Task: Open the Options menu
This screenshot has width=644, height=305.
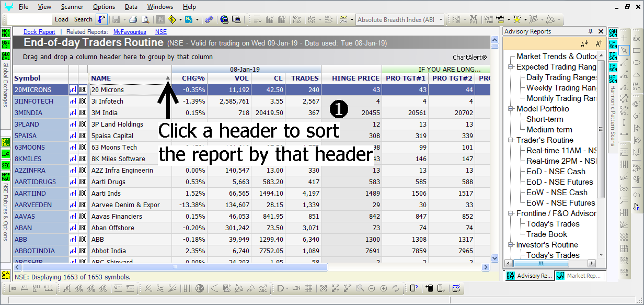Action: pos(104,7)
